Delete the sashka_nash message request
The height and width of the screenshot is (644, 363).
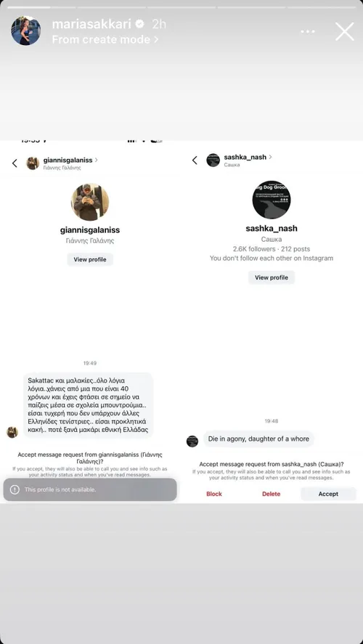pos(271,494)
